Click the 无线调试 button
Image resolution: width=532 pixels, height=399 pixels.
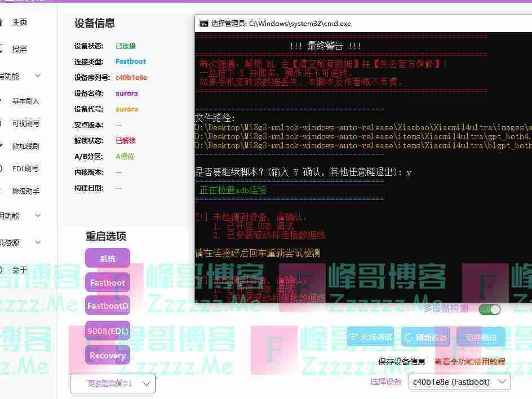coord(370,337)
